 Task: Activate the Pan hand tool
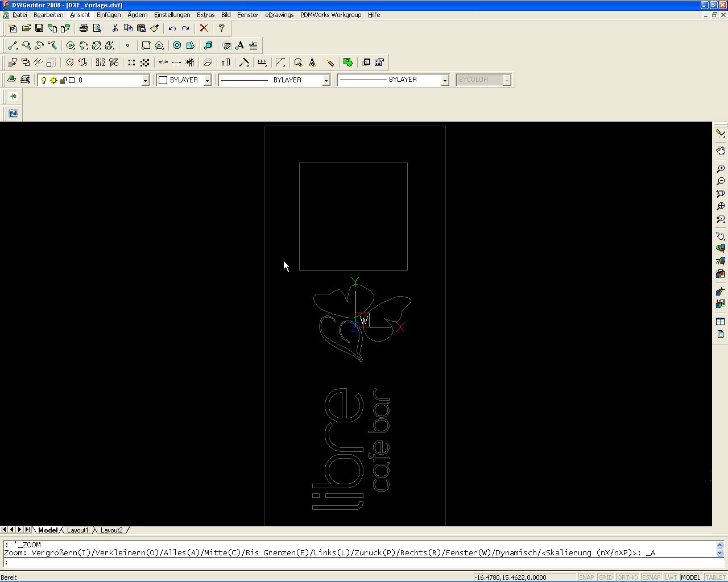coord(720,151)
